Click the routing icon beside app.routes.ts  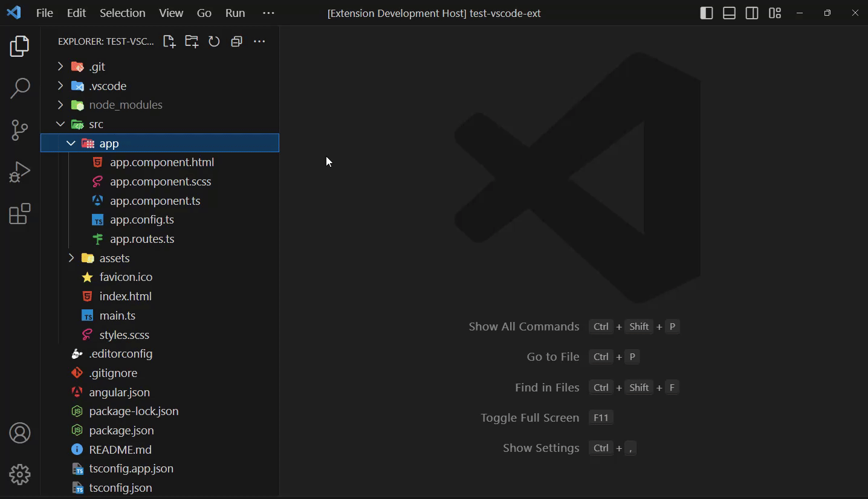coord(97,239)
